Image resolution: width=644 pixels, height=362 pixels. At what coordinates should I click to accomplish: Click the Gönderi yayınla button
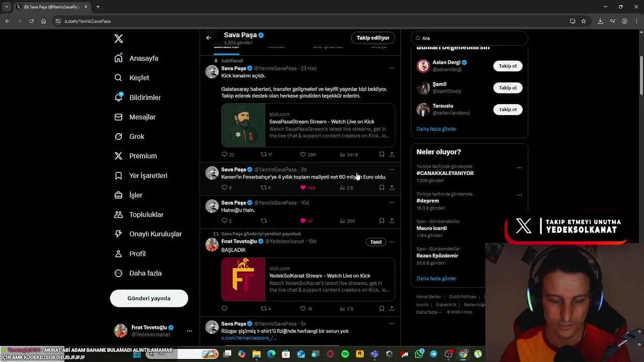(x=149, y=298)
